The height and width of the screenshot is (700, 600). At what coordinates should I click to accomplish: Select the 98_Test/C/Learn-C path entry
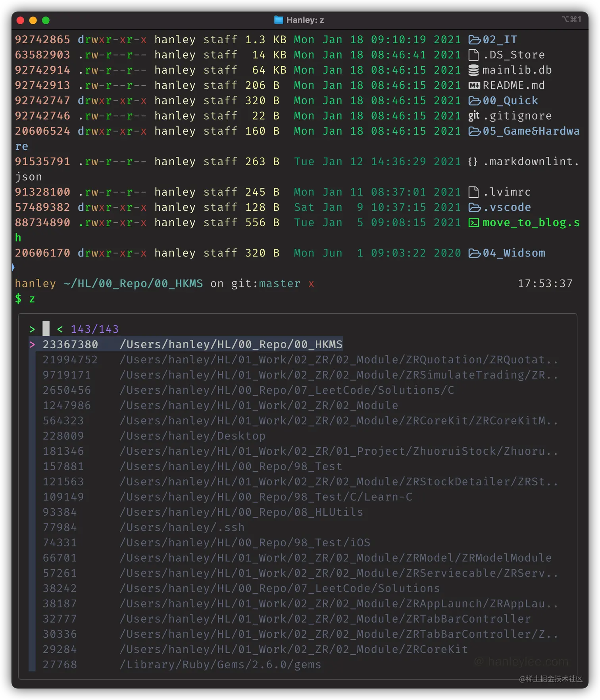[x=227, y=497]
